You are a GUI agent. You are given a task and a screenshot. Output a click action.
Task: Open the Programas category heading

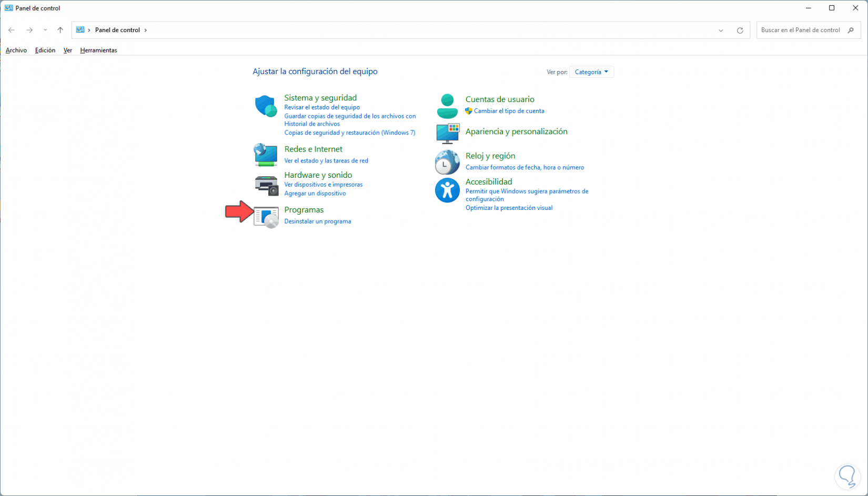tap(304, 210)
